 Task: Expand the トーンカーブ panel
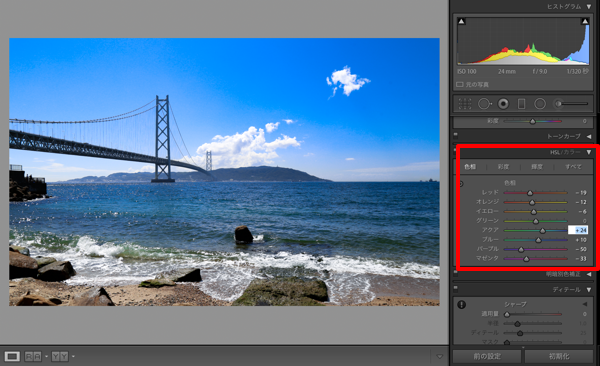pyautogui.click(x=589, y=136)
